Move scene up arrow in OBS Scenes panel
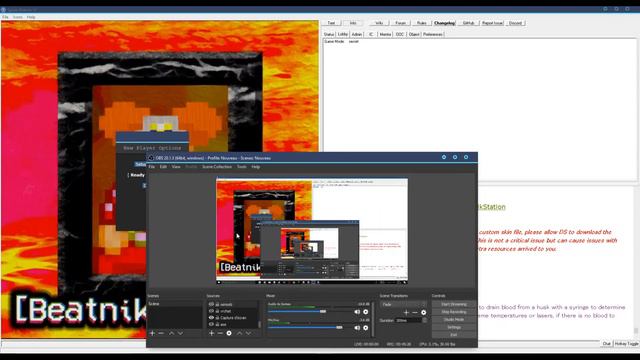Screen dimensions: 640x360 coord(171,333)
